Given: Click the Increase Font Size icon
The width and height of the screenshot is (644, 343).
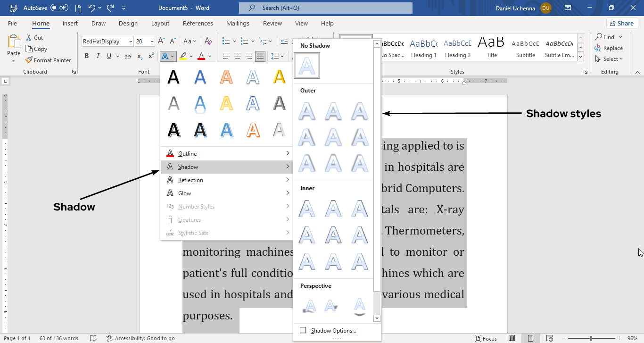Looking at the screenshot, I should click(x=161, y=42).
